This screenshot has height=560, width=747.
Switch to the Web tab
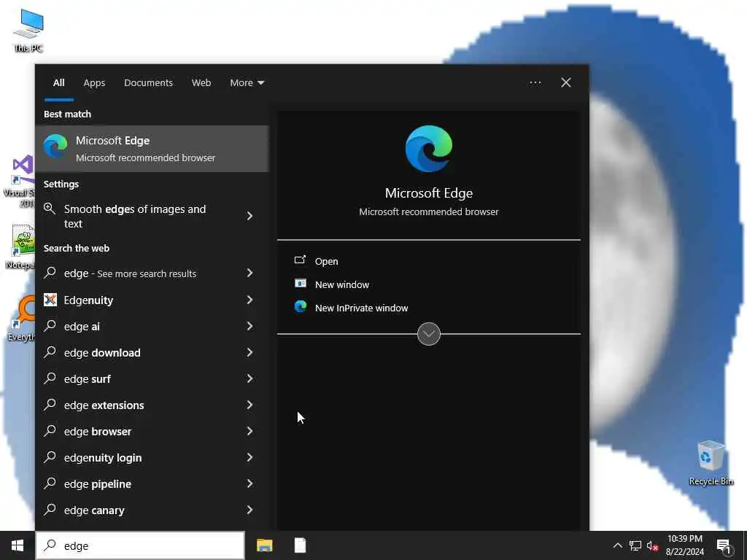[x=201, y=82]
